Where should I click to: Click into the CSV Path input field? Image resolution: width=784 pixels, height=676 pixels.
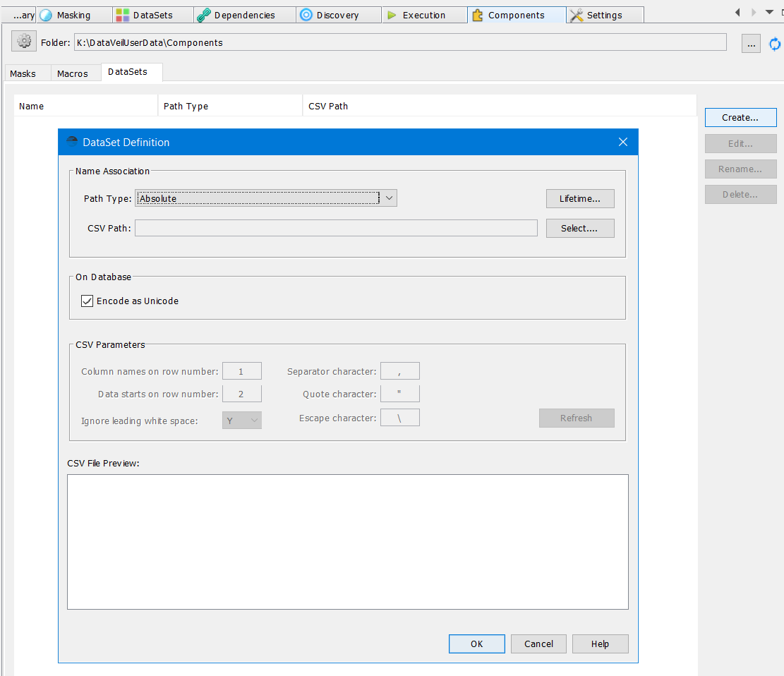[336, 228]
